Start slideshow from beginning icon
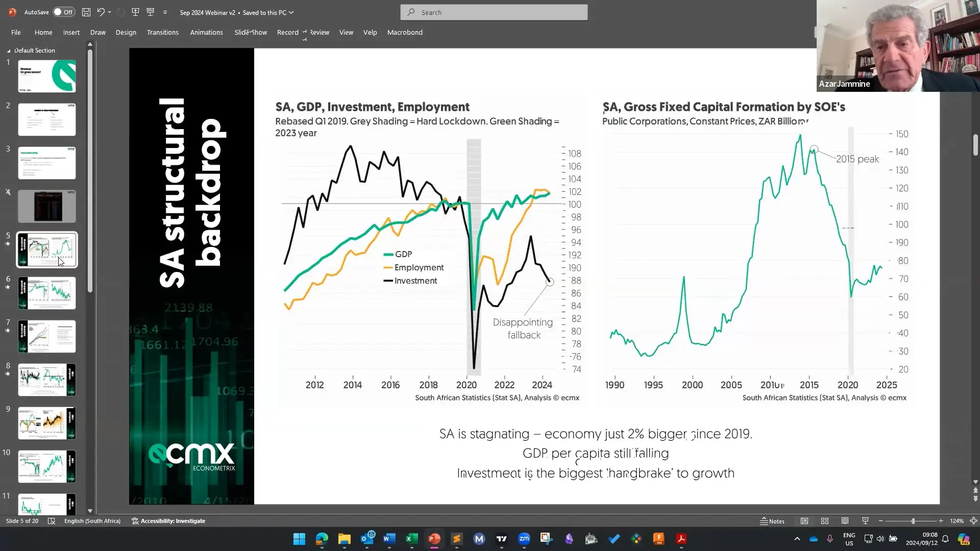The width and height of the screenshot is (980, 551). 135,12
